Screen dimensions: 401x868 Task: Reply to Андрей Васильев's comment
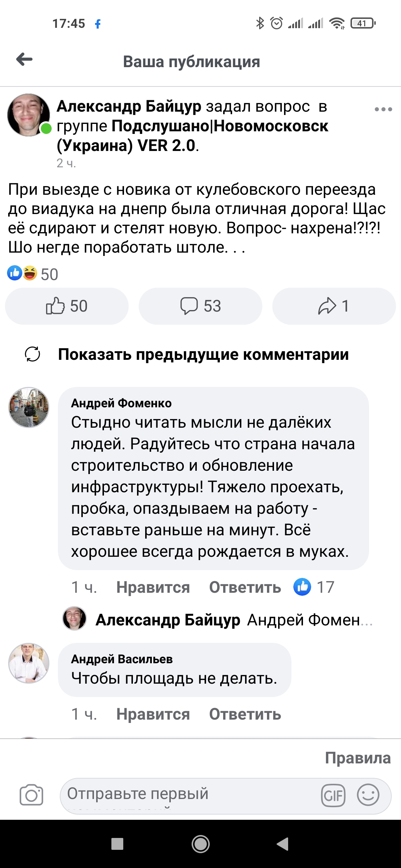pos(245,714)
